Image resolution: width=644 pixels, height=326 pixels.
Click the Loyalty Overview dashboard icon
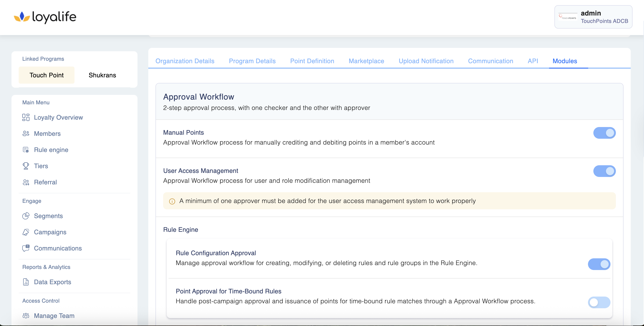(x=26, y=117)
